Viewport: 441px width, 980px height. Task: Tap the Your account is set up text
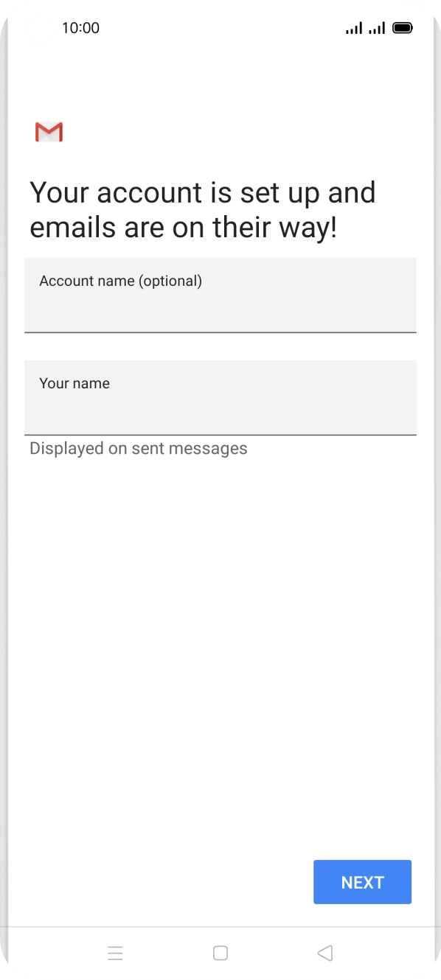[203, 192]
